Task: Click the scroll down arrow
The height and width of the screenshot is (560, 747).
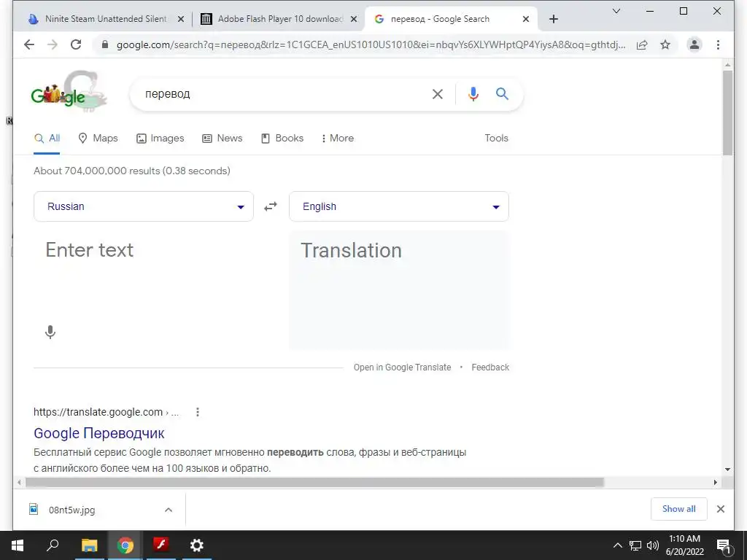Action: (x=727, y=470)
